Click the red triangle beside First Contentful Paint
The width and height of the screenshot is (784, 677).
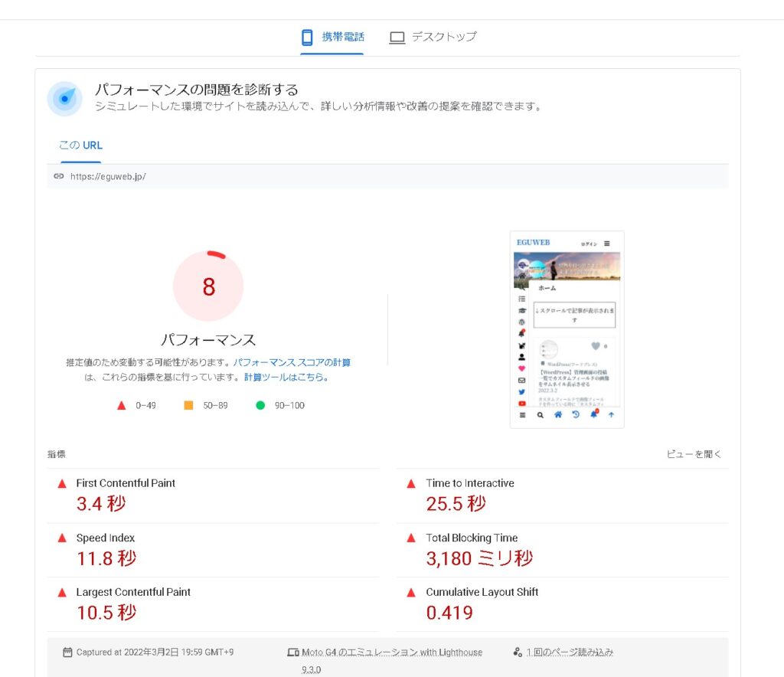pyautogui.click(x=62, y=483)
